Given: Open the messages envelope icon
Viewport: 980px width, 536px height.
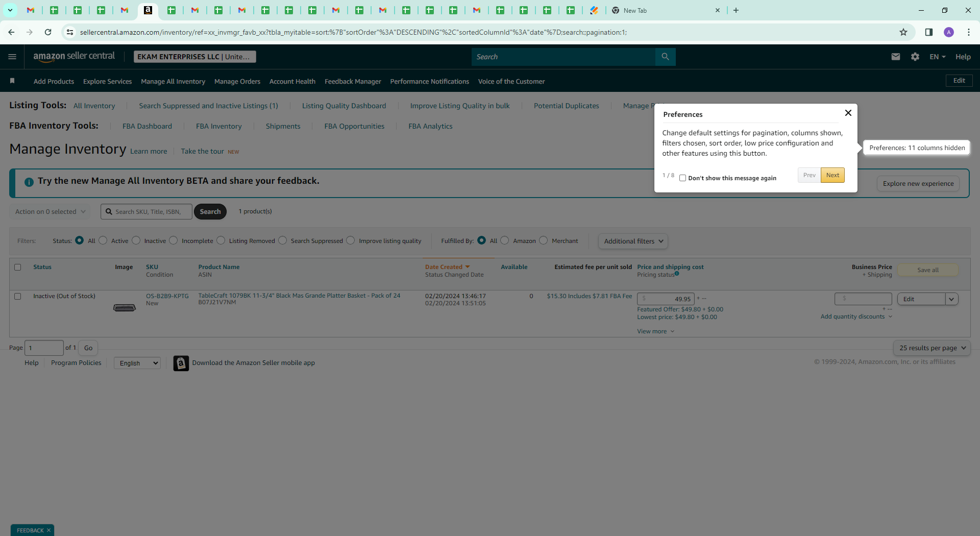Looking at the screenshot, I should pyautogui.click(x=895, y=57).
